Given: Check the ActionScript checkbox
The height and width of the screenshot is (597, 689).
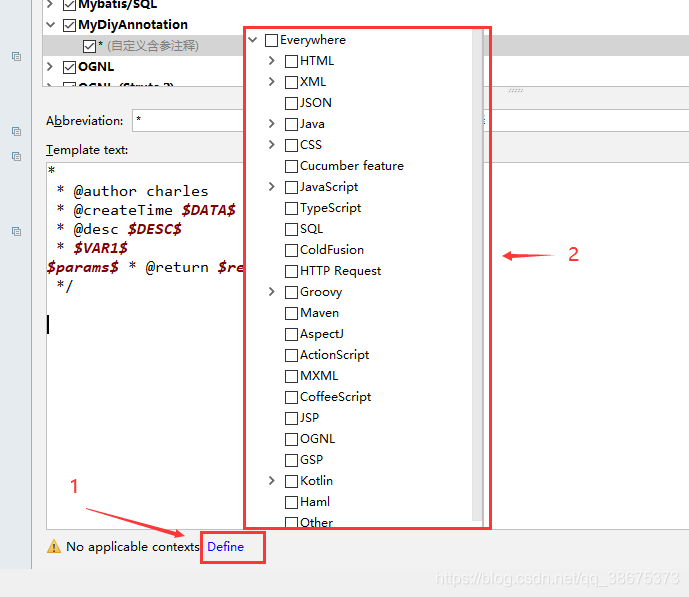Looking at the screenshot, I should [291, 355].
